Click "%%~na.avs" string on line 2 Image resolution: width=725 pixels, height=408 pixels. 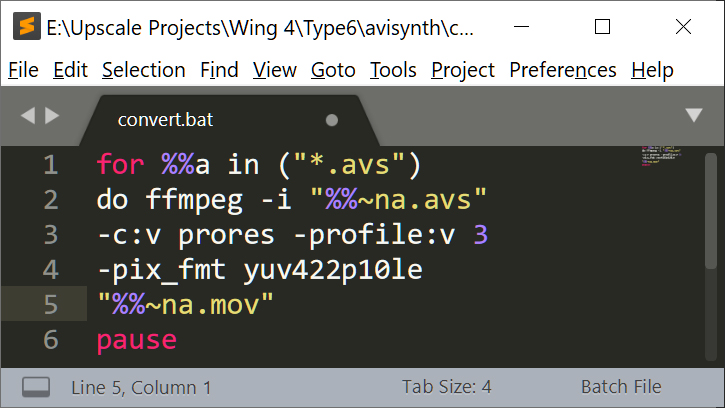tap(399, 200)
